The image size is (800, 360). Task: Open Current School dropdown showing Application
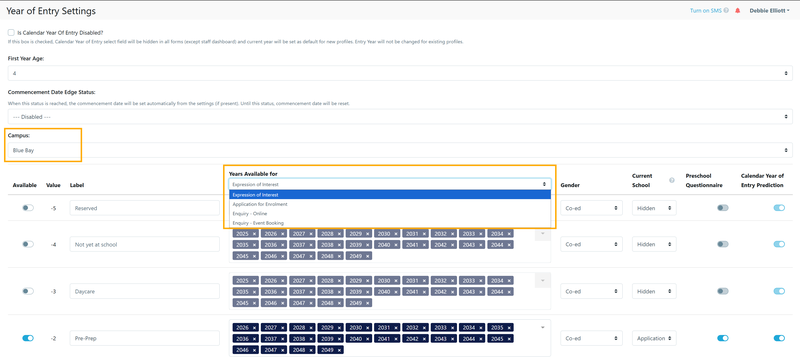click(654, 338)
